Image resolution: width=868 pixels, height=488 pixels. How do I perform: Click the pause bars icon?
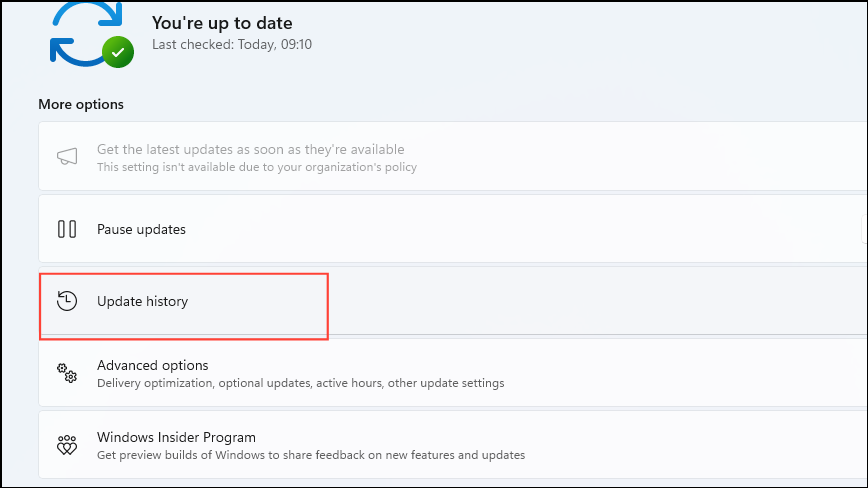click(67, 229)
